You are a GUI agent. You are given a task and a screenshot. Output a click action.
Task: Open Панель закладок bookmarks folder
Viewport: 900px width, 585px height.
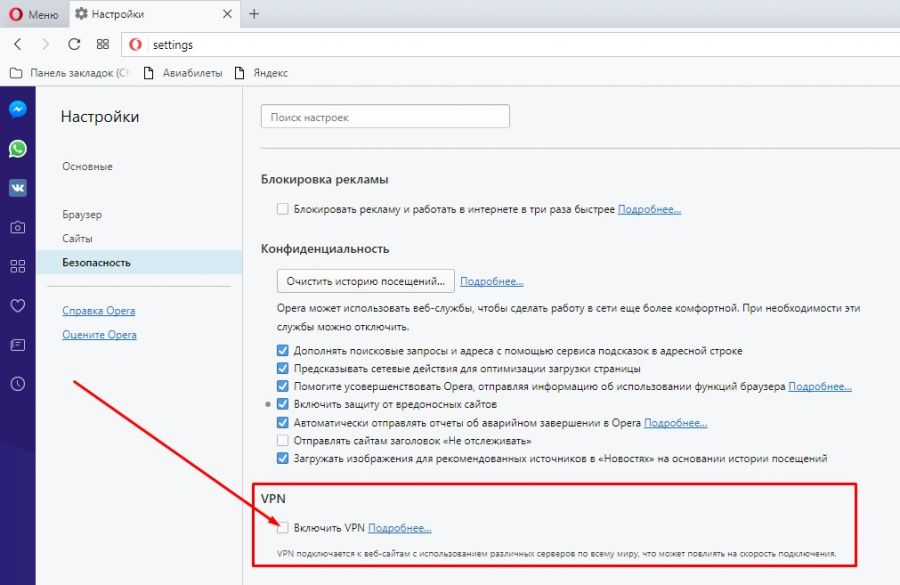[70, 73]
